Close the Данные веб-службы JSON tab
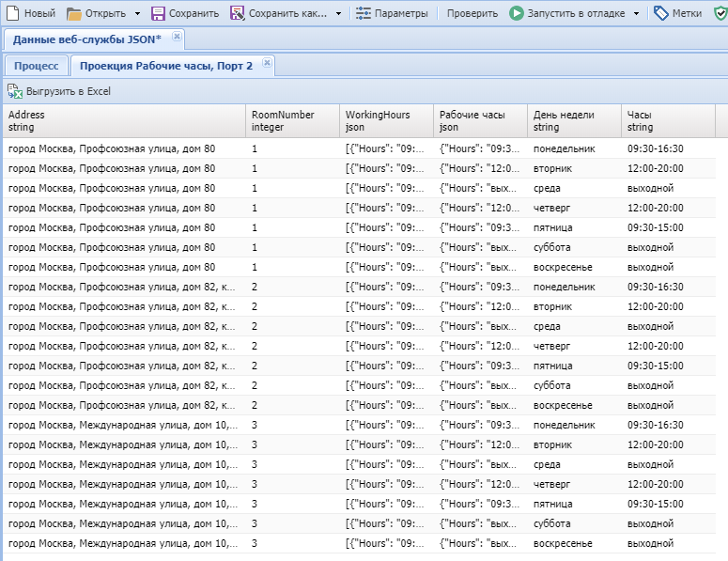This screenshot has height=561, width=728. [177, 36]
